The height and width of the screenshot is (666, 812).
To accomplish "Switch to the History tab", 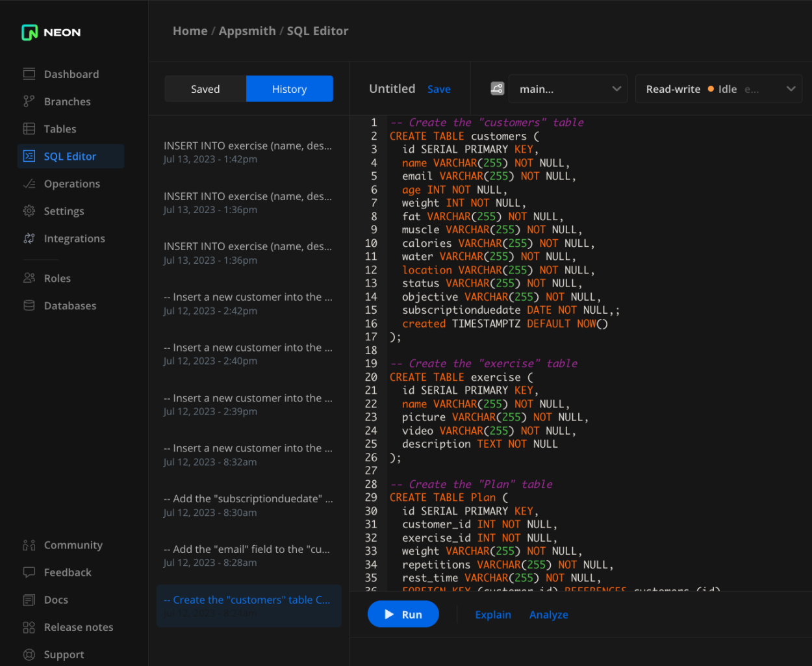I will (289, 88).
